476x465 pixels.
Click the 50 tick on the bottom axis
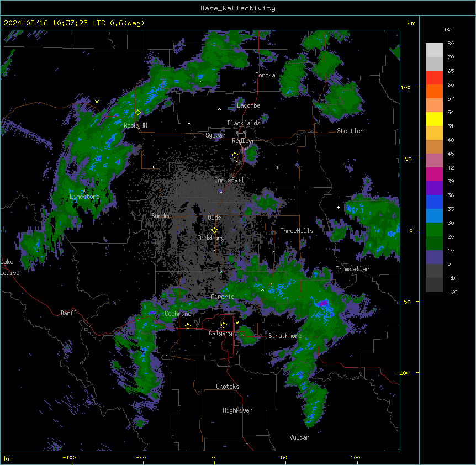(284, 457)
